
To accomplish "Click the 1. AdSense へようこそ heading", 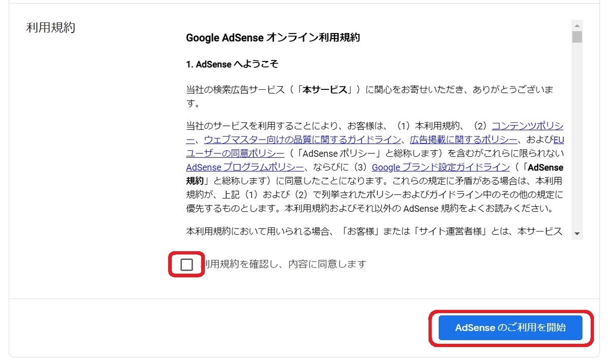I will [232, 64].
